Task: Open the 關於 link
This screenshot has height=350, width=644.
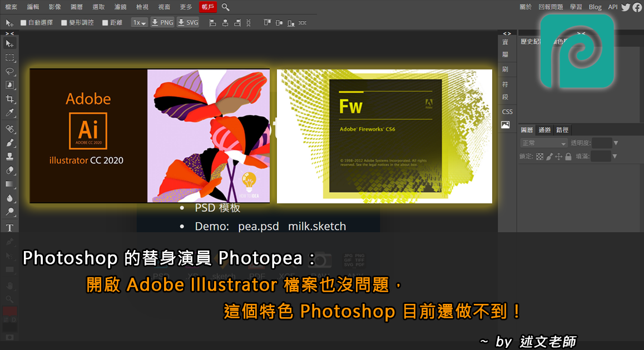Action: pos(526,7)
